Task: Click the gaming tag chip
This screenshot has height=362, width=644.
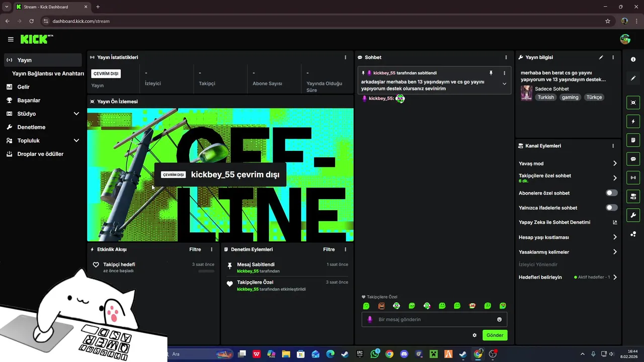Action: pos(570,97)
